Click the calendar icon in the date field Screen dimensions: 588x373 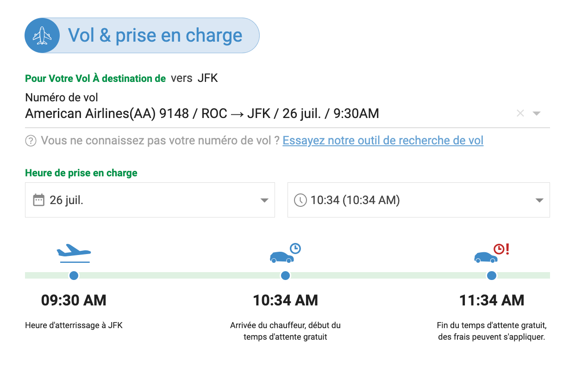click(x=39, y=200)
